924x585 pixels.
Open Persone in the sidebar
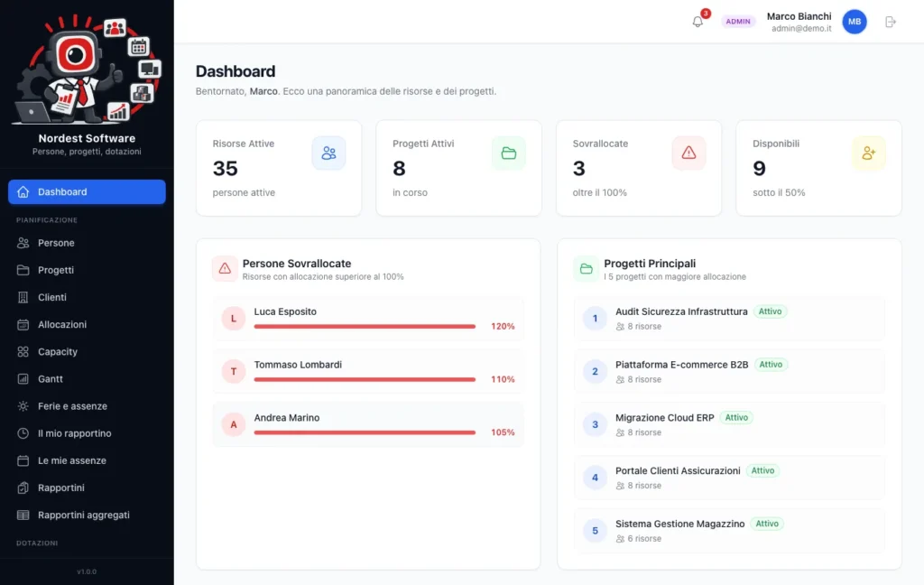pyautogui.click(x=87, y=243)
